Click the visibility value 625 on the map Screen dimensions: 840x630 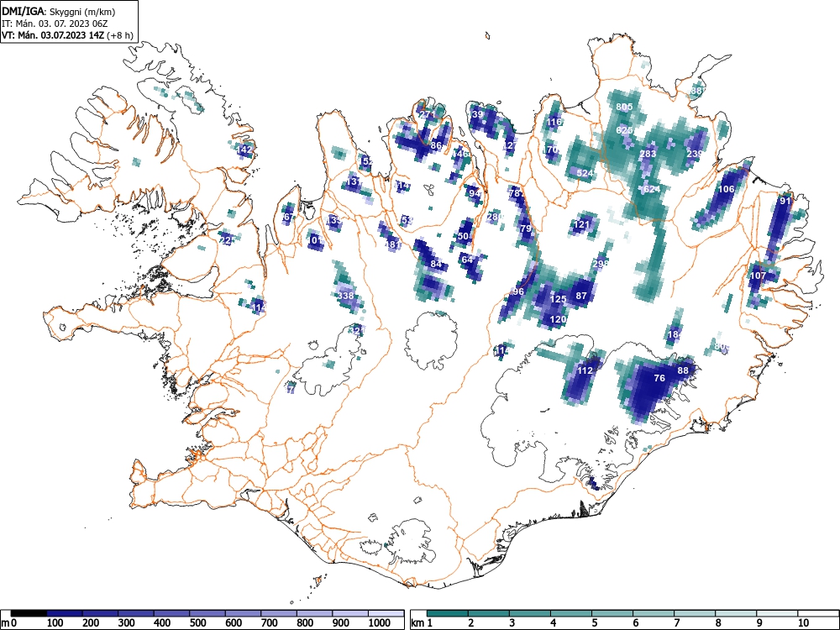pos(624,130)
